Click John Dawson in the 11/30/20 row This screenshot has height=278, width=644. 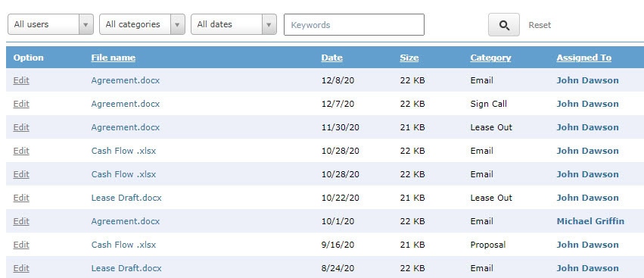[x=587, y=127]
